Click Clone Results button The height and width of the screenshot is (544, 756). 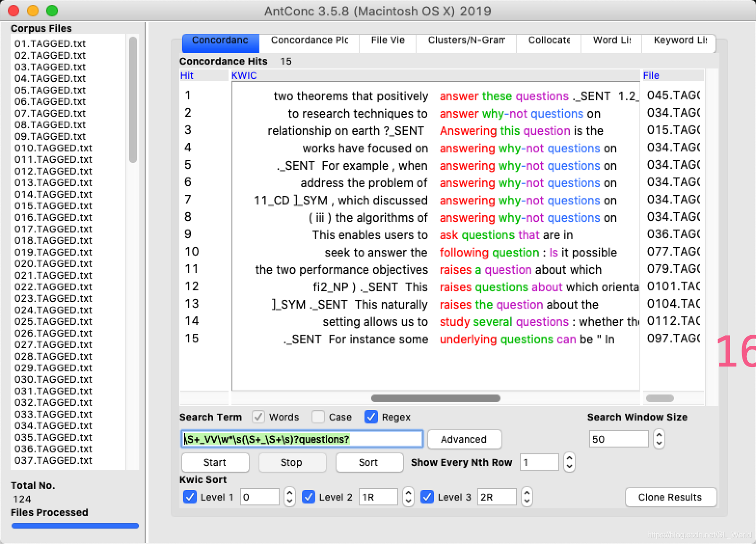coord(671,497)
